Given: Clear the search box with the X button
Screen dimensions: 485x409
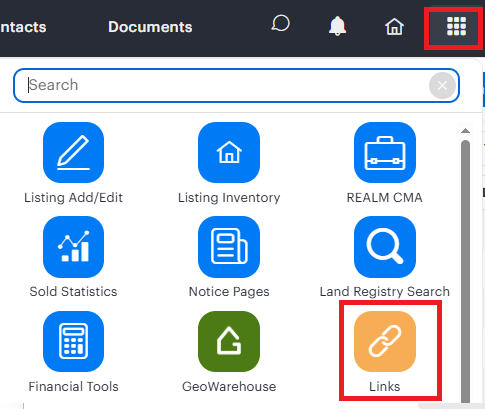Looking at the screenshot, I should click(x=442, y=86).
